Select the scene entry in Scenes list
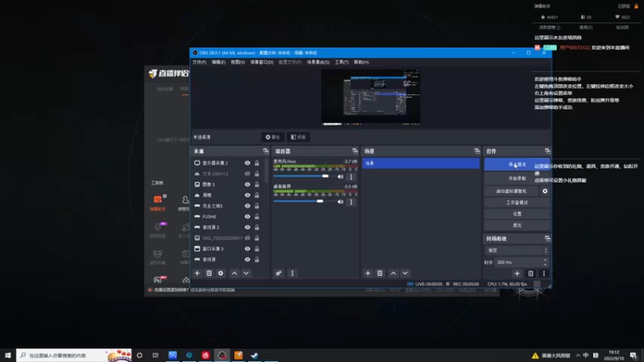 coord(420,163)
